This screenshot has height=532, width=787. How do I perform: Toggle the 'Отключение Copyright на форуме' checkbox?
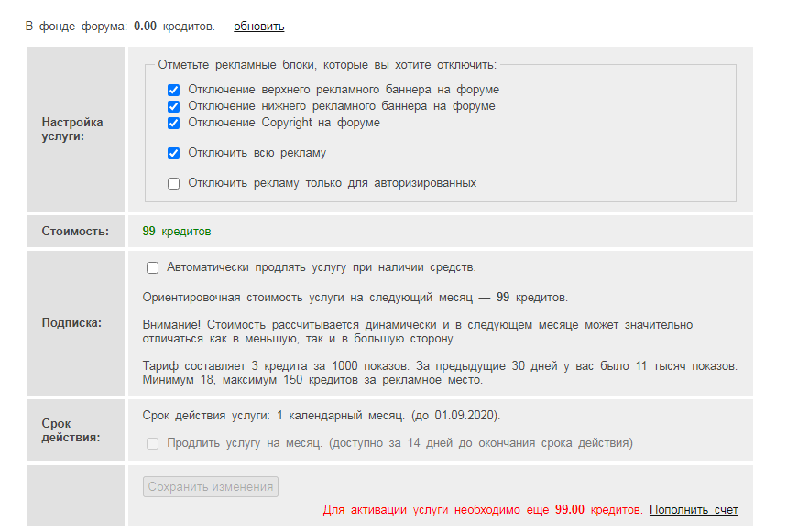(173, 123)
